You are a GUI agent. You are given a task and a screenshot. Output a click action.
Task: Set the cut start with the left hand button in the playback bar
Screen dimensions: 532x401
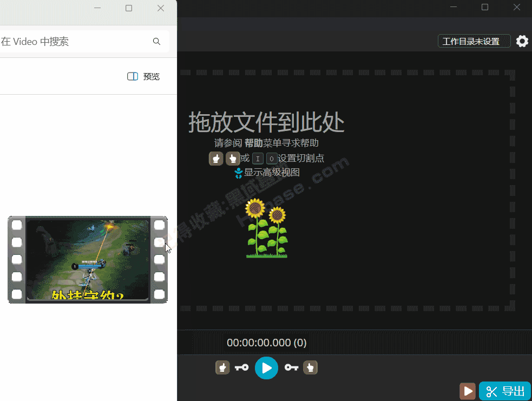(222, 368)
